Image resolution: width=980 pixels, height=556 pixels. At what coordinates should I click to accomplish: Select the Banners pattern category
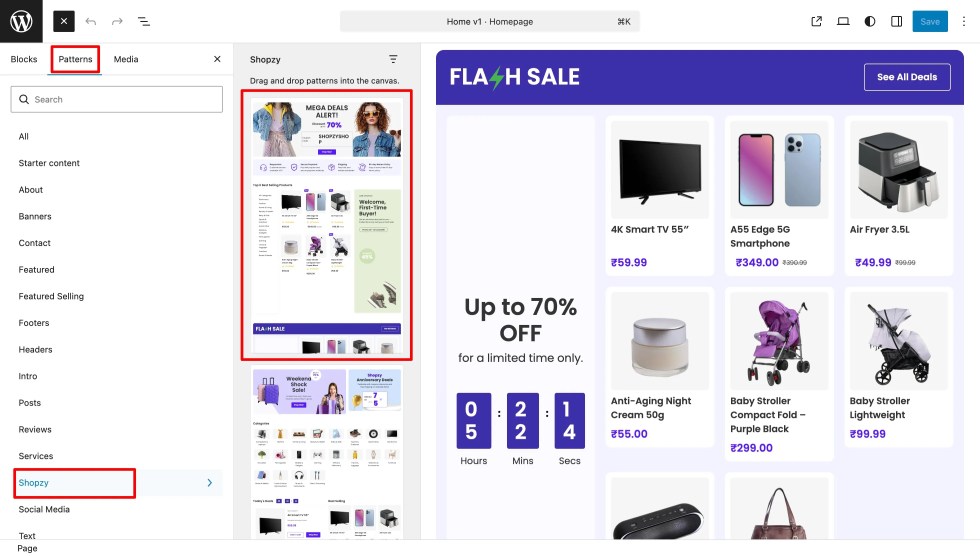[35, 216]
